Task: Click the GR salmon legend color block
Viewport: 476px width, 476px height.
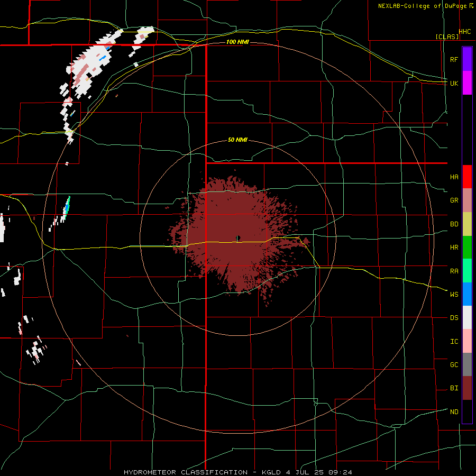Action: coord(467,200)
